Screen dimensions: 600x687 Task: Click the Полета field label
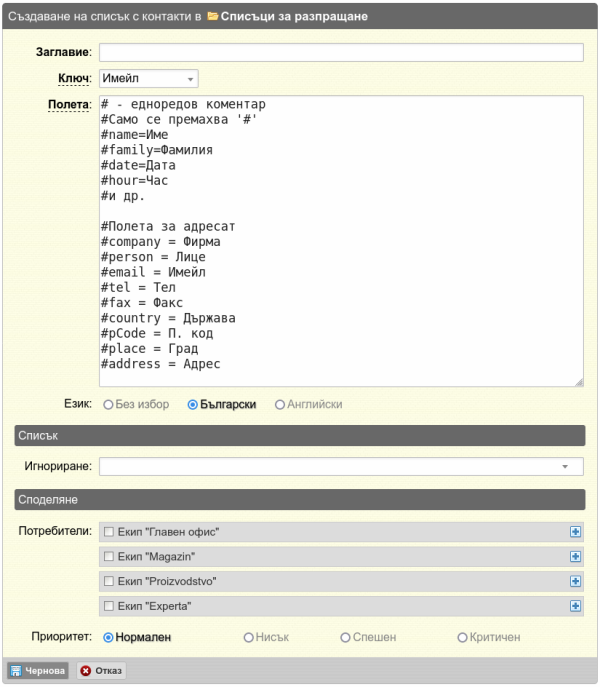pyautogui.click(x=68, y=105)
